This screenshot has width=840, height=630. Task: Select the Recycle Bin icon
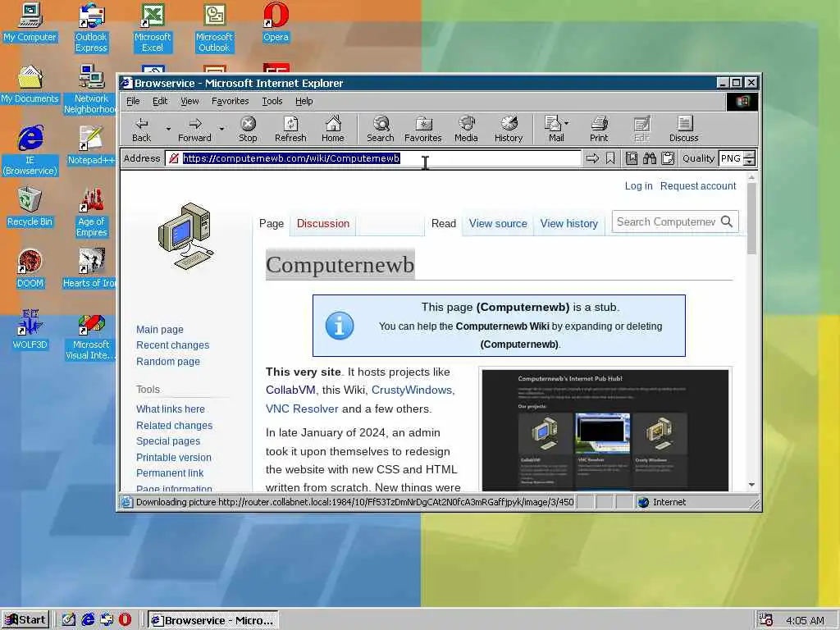(x=30, y=208)
